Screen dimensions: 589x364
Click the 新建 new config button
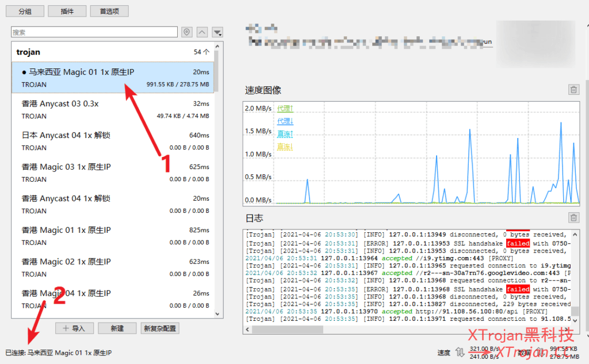pos(117,328)
